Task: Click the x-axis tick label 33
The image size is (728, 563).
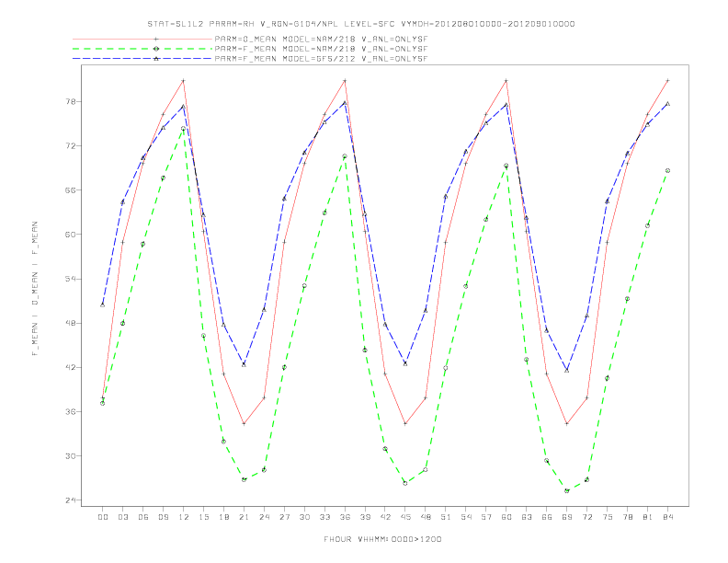Action: point(324,517)
